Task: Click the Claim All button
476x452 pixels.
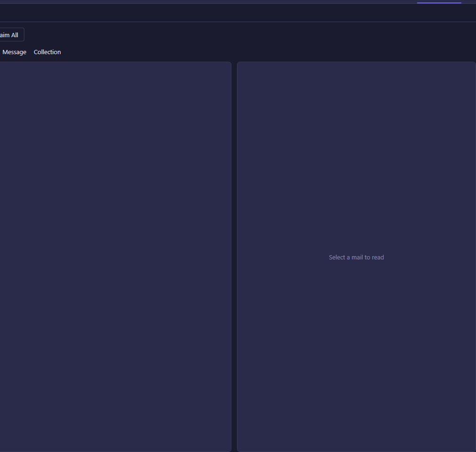Action: pos(11,35)
